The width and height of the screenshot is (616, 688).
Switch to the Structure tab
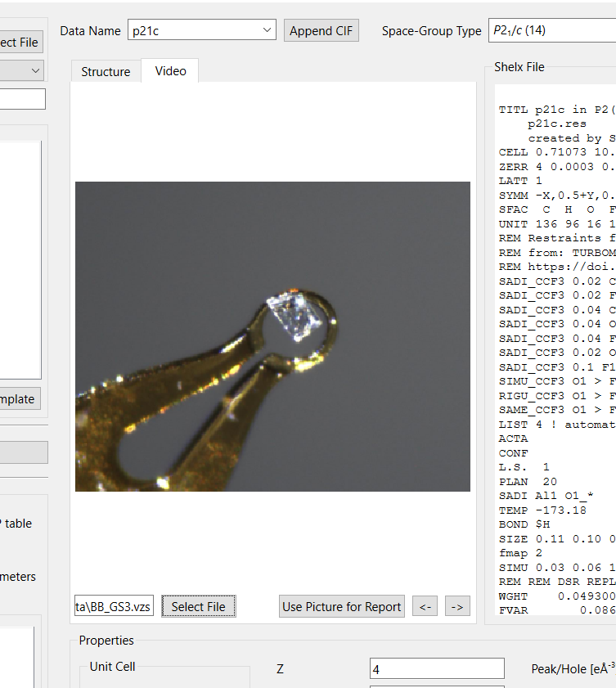click(x=106, y=72)
